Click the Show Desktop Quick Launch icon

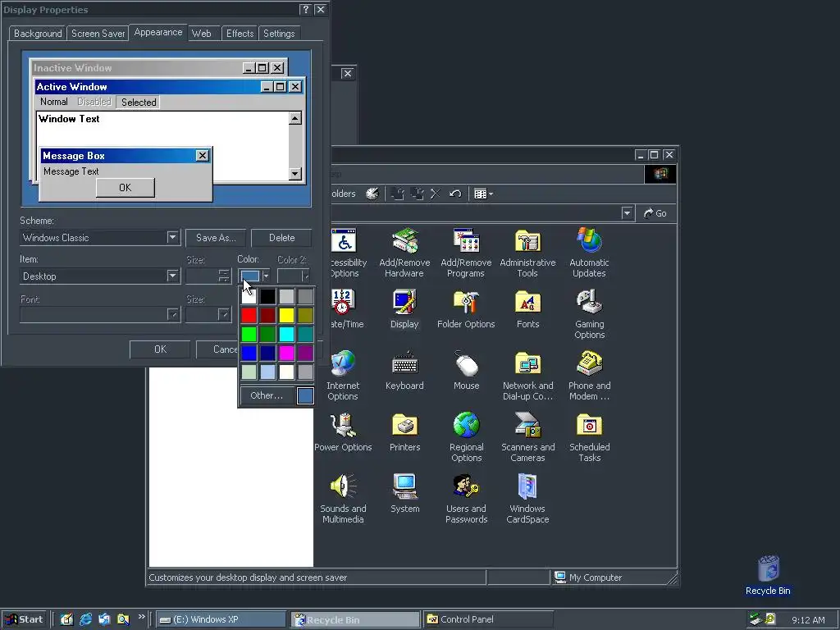tap(66, 619)
